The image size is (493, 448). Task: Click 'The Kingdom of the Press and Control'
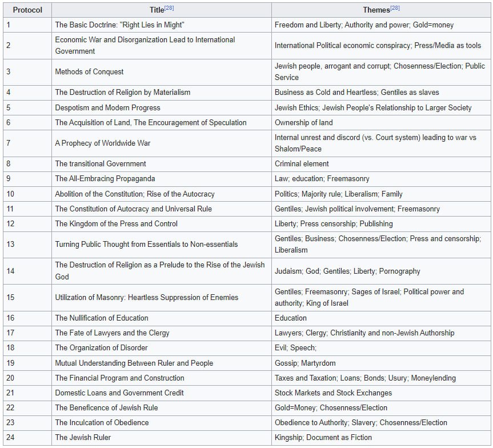(117, 223)
